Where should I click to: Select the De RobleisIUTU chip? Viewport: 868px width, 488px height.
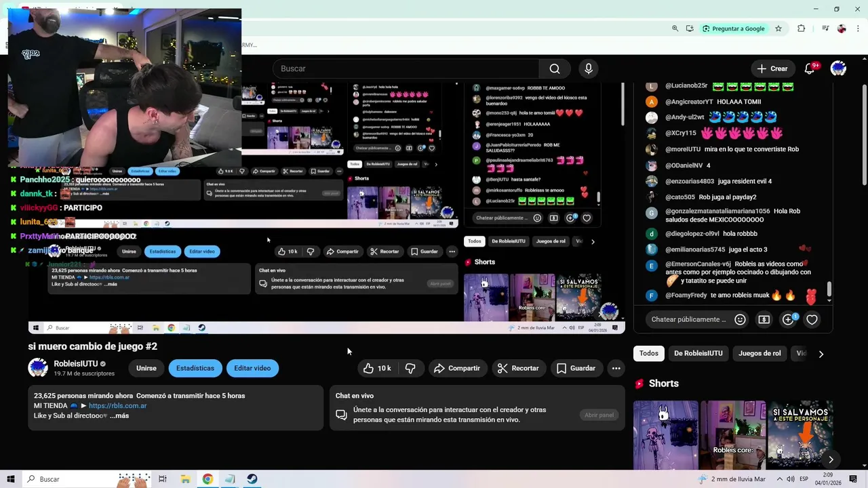click(698, 353)
